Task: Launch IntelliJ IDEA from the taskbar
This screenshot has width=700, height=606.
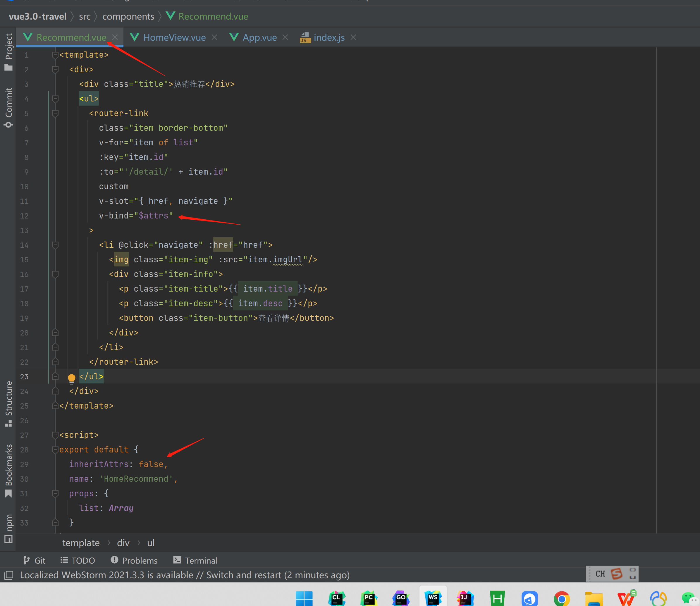Action: 465,598
